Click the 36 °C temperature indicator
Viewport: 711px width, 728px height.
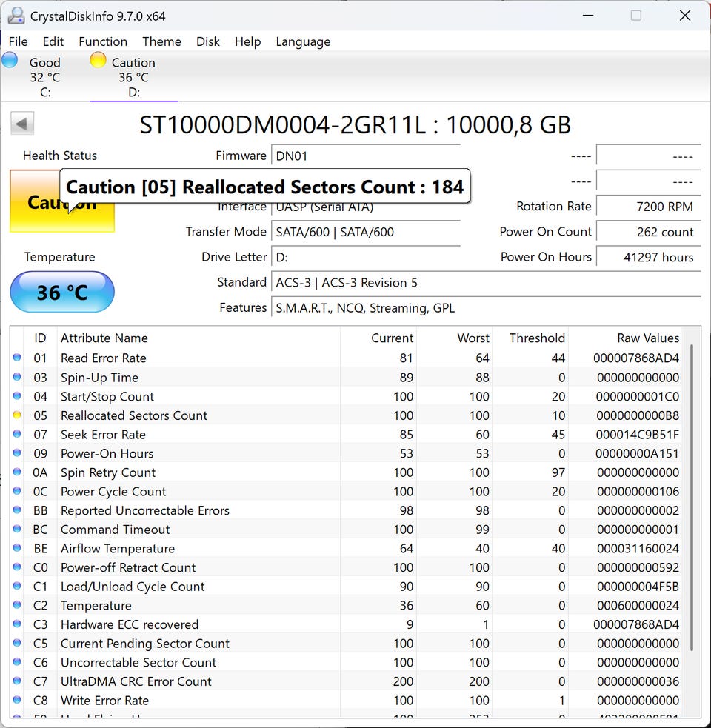[x=62, y=293]
